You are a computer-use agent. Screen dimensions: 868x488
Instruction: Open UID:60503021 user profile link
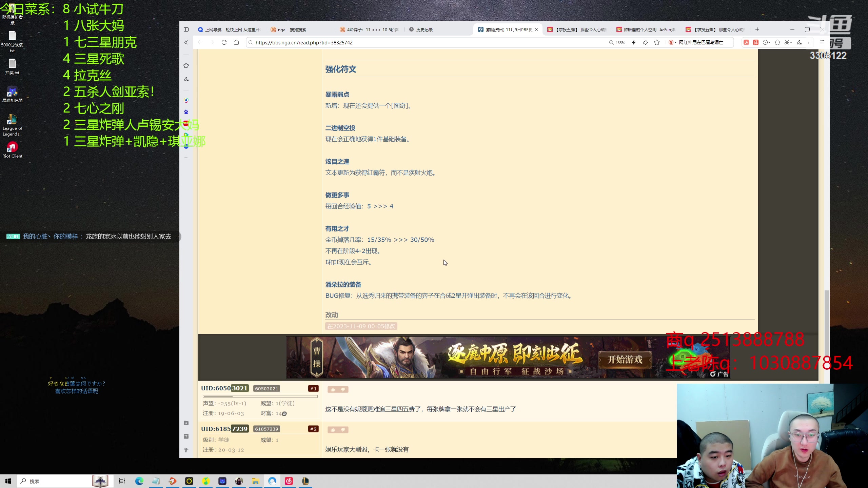coord(225,388)
